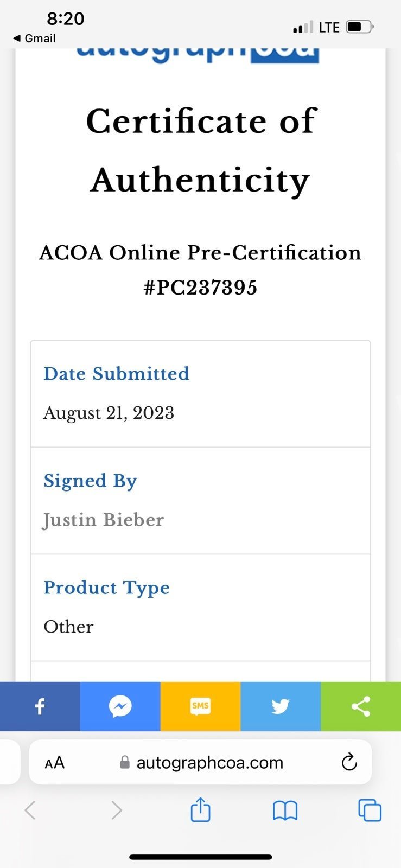The width and height of the screenshot is (401, 868).
Task: Tap the padlock icon in address bar
Action: click(x=125, y=762)
